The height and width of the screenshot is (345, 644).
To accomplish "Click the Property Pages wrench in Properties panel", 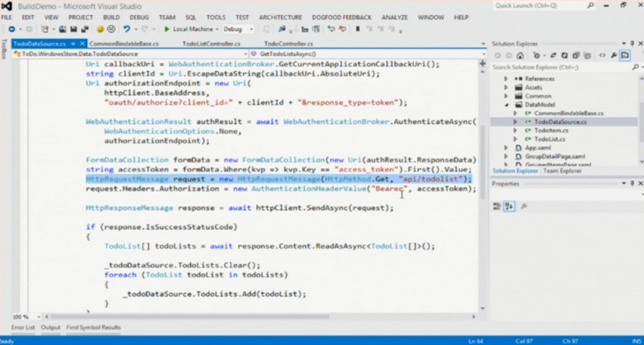I will click(x=524, y=207).
